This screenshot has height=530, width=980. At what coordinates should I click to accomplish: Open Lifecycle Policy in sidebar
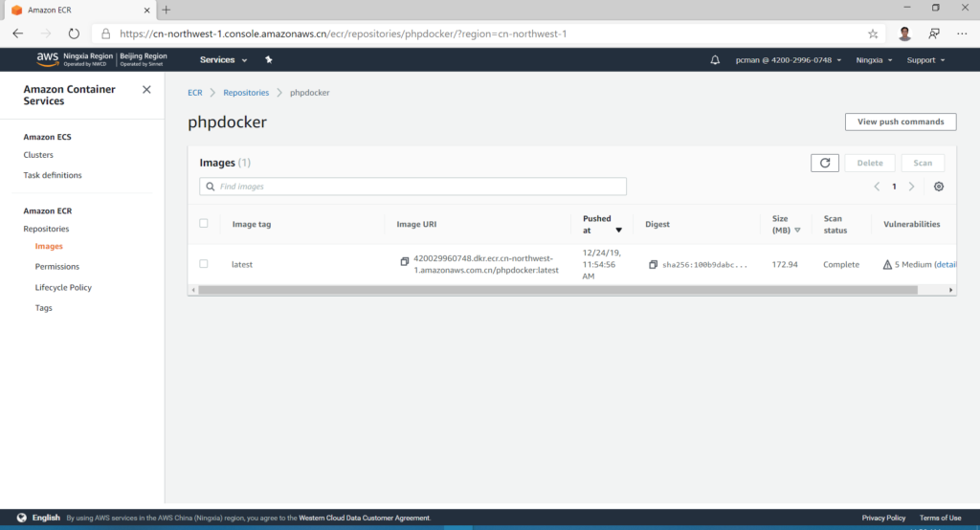(x=63, y=287)
